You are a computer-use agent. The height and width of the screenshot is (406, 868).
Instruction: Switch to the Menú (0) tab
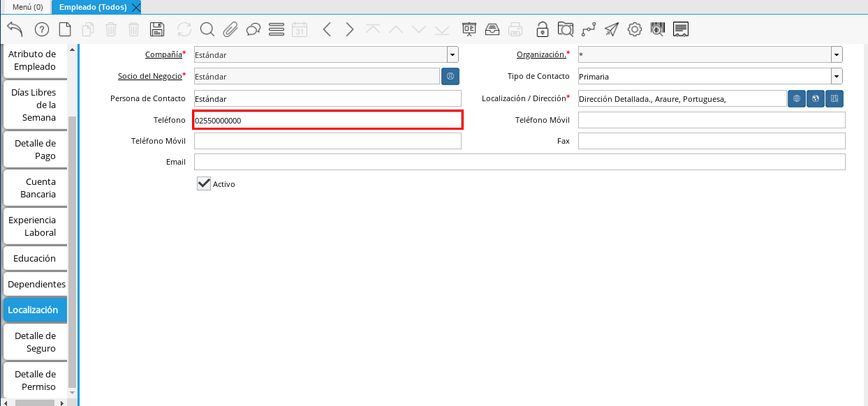click(x=27, y=7)
